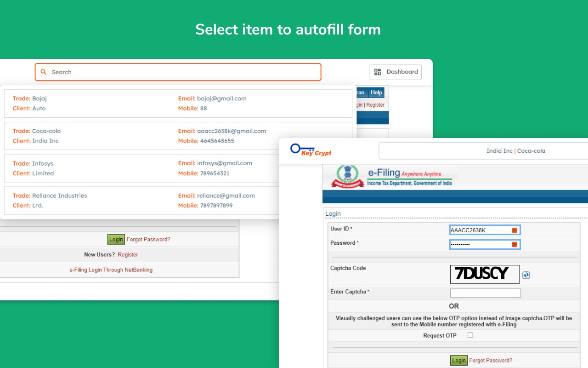The height and width of the screenshot is (368, 588).
Task: Select the Bajaj Auto client entry
Action: (x=178, y=103)
